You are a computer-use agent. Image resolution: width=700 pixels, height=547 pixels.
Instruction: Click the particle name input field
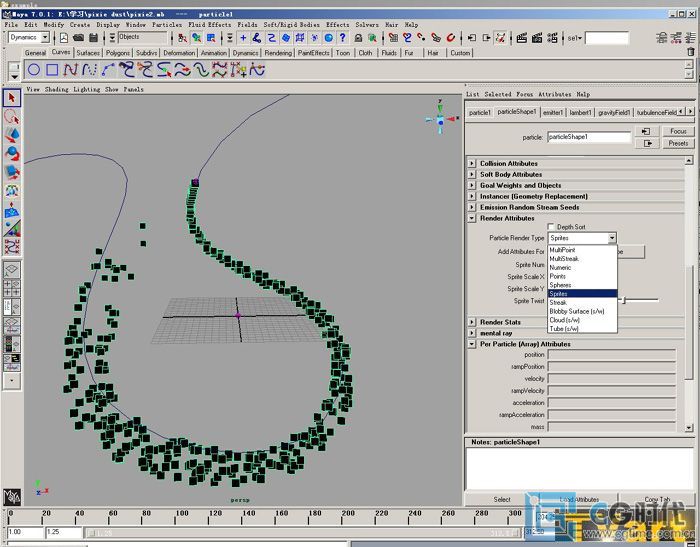(589, 137)
